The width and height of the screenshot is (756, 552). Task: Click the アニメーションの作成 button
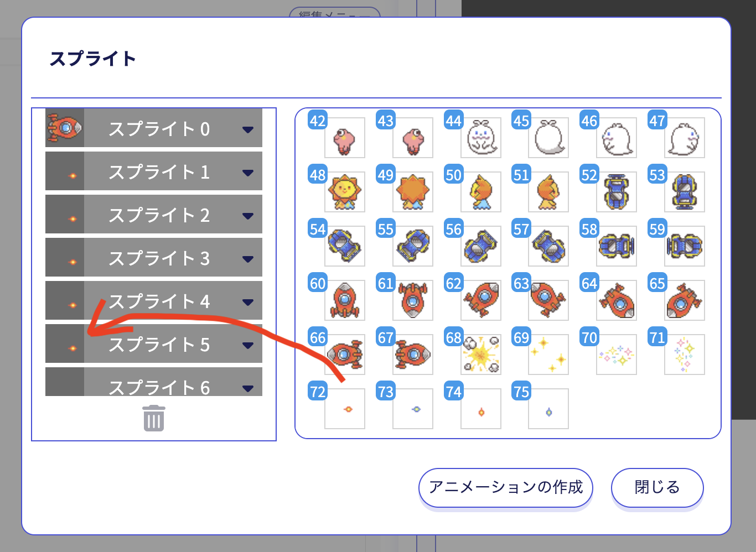pyautogui.click(x=506, y=487)
